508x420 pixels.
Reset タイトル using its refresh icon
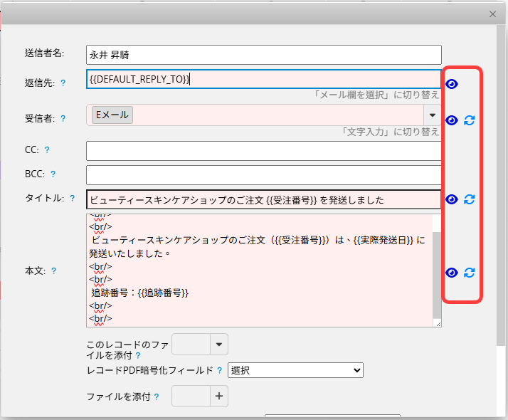point(469,199)
